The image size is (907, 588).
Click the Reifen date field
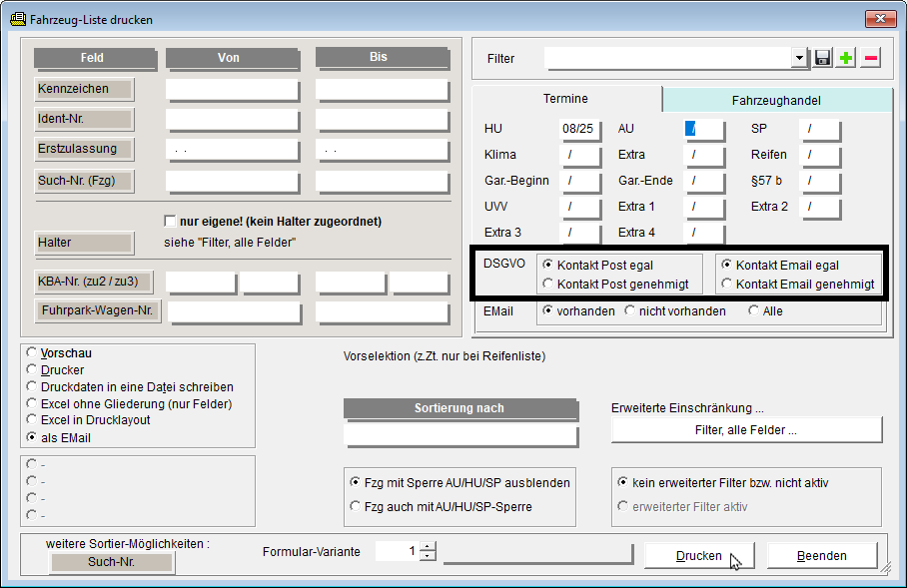coord(819,155)
